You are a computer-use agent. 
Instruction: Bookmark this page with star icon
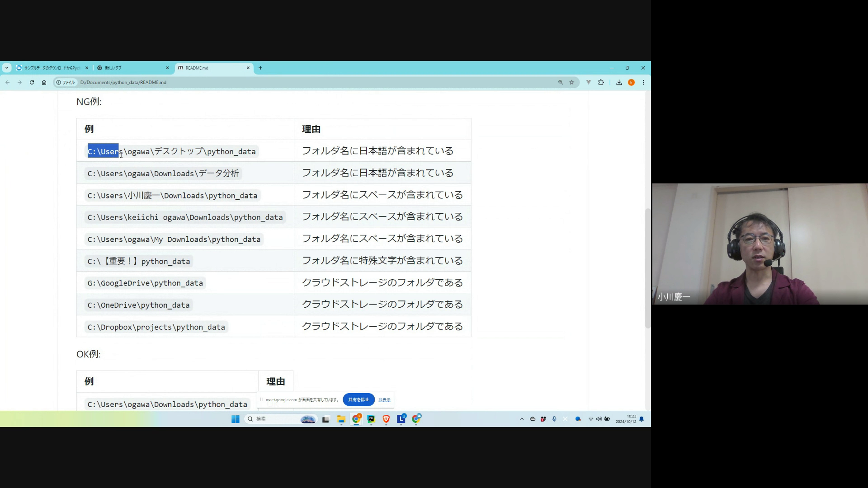click(571, 82)
